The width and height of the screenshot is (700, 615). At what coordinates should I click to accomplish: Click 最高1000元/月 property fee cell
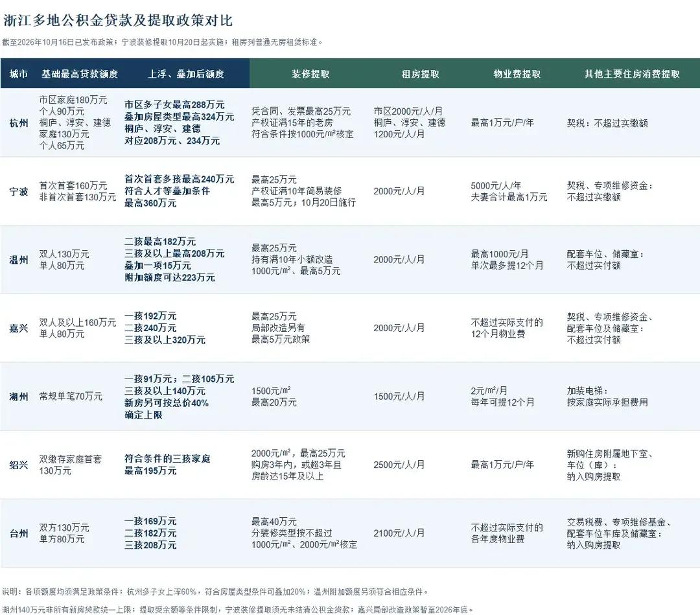point(500,254)
